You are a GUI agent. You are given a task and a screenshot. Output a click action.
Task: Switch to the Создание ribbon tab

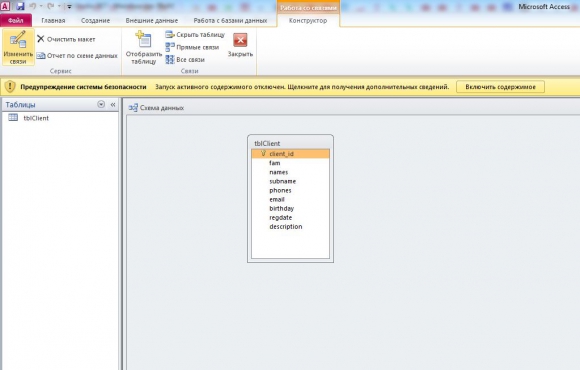[x=95, y=20]
